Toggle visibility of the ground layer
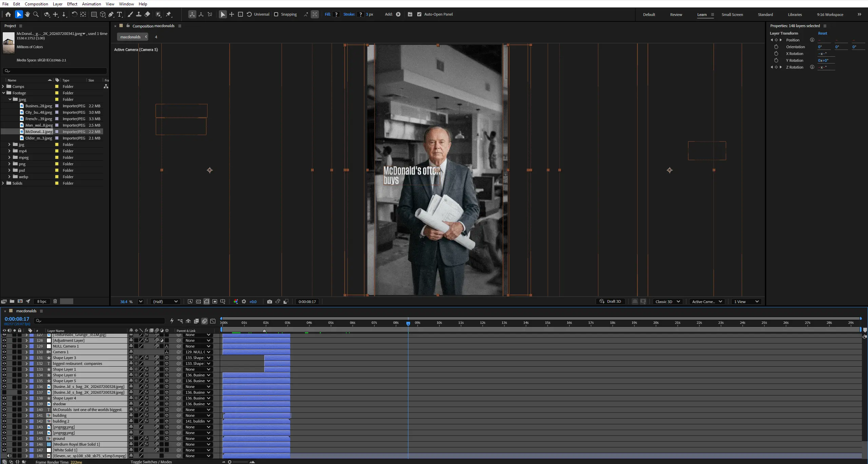The height and width of the screenshot is (464, 868). coord(4,439)
